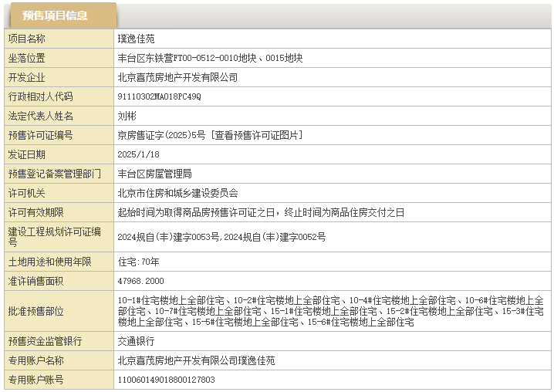This screenshot has width=554, height=392.
Task: Click the land use value 住宅:70年
Action: point(138,262)
